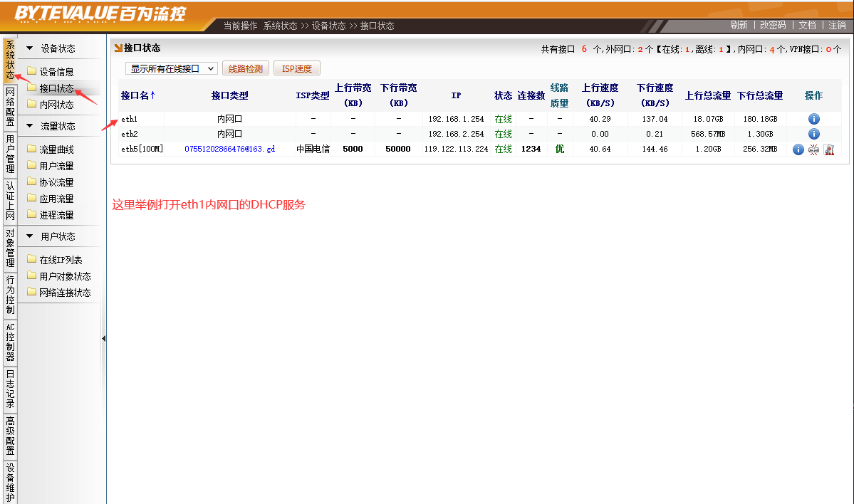The height and width of the screenshot is (504, 854).
Task: Collapse the 用户状态 section
Action: pos(29,236)
